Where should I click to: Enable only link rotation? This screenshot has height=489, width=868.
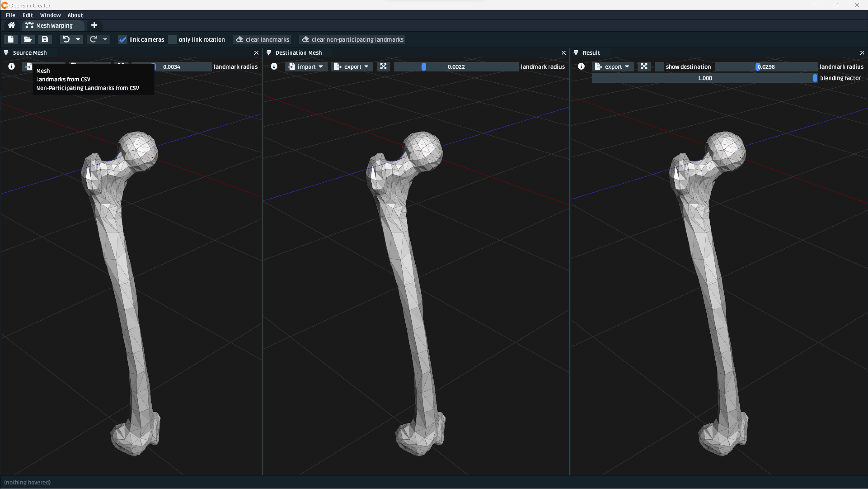pos(172,39)
